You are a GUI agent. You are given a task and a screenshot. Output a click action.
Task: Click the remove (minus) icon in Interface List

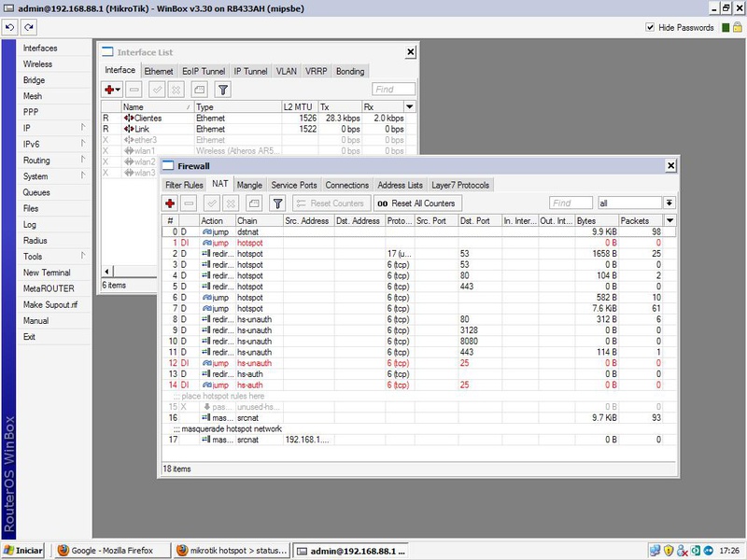[x=134, y=90]
